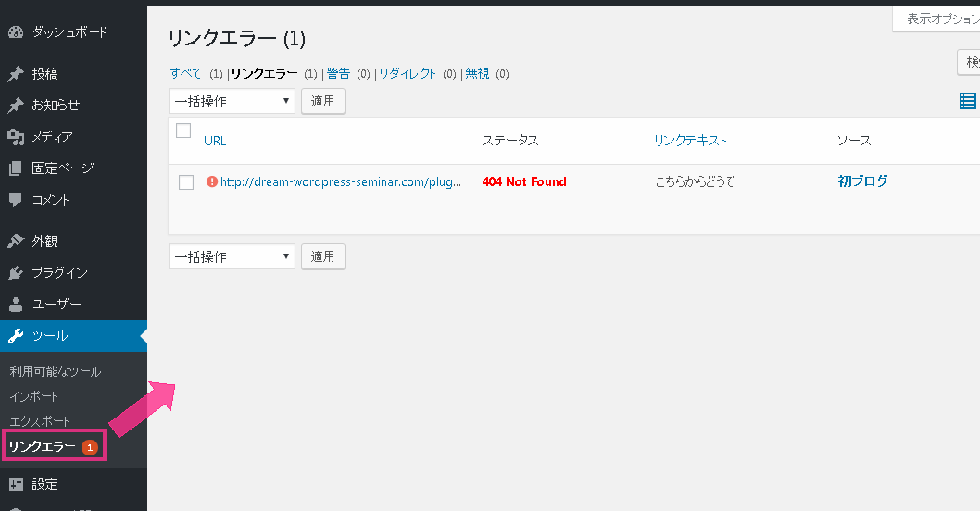Click the 404 Not Found status
The width and height of the screenshot is (980, 511).
(x=524, y=181)
